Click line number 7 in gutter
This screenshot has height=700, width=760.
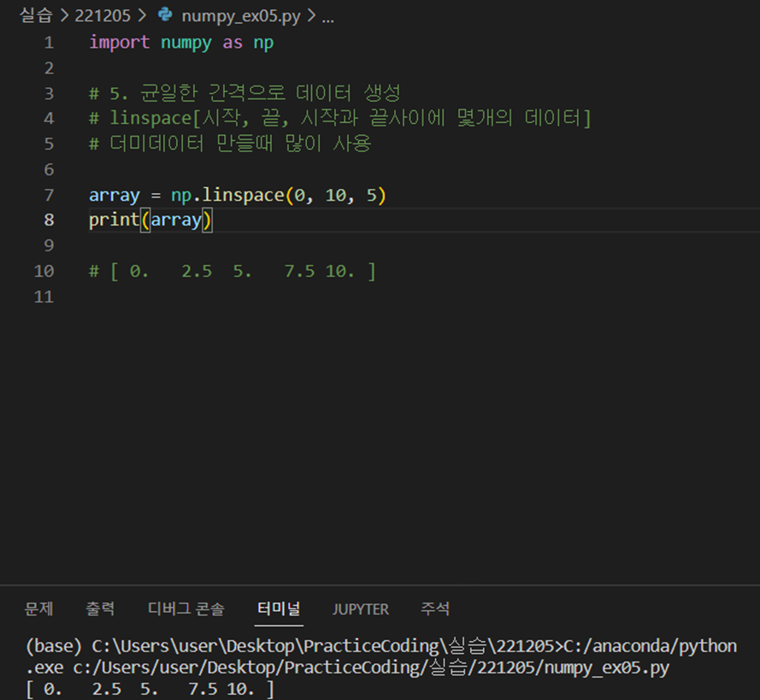pos(49,195)
